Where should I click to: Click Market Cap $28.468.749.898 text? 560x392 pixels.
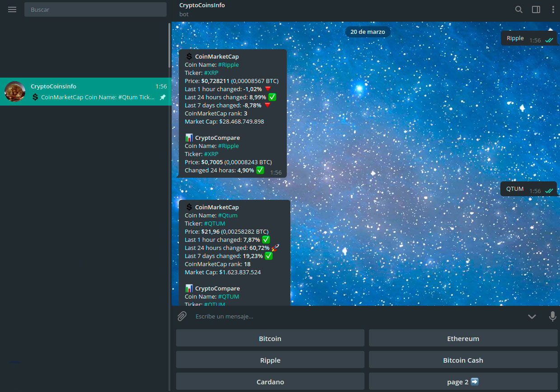point(224,122)
